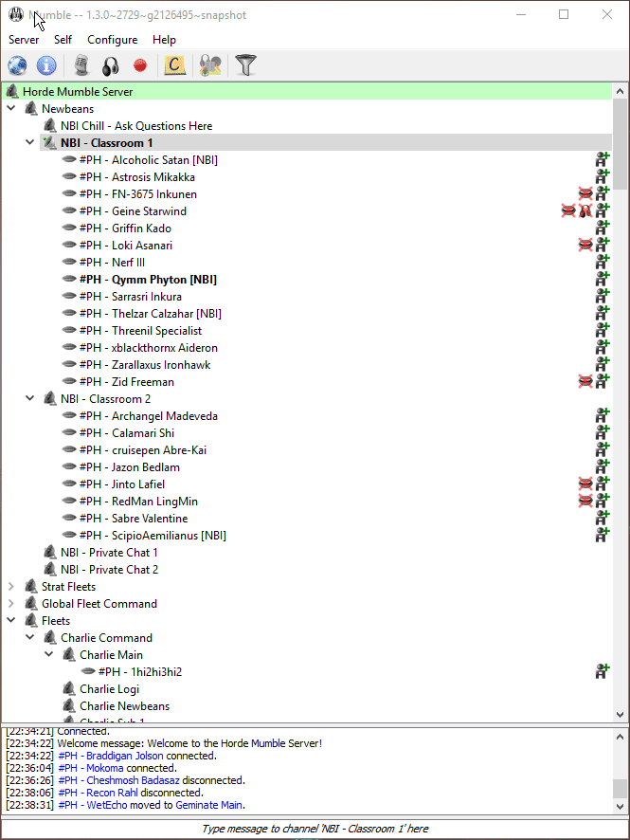Click the muted icon next to Jinto Lafiel
The height and width of the screenshot is (840, 630).
click(x=585, y=484)
